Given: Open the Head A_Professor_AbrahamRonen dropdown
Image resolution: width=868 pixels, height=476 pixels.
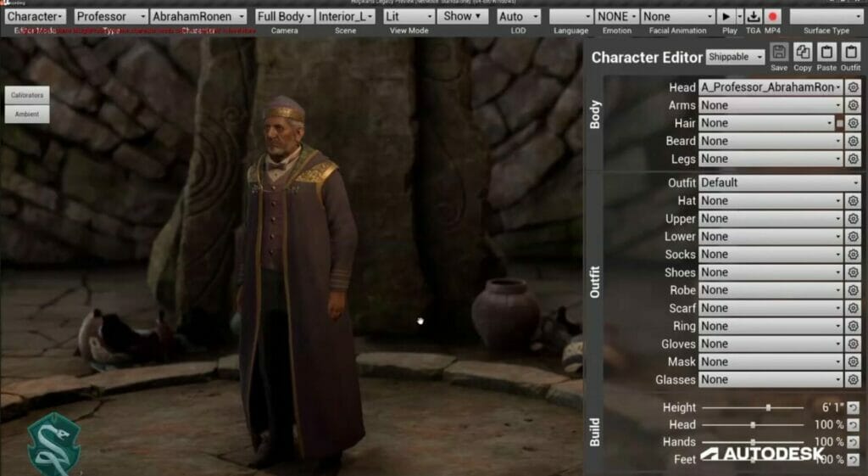Looking at the screenshot, I should coord(771,87).
